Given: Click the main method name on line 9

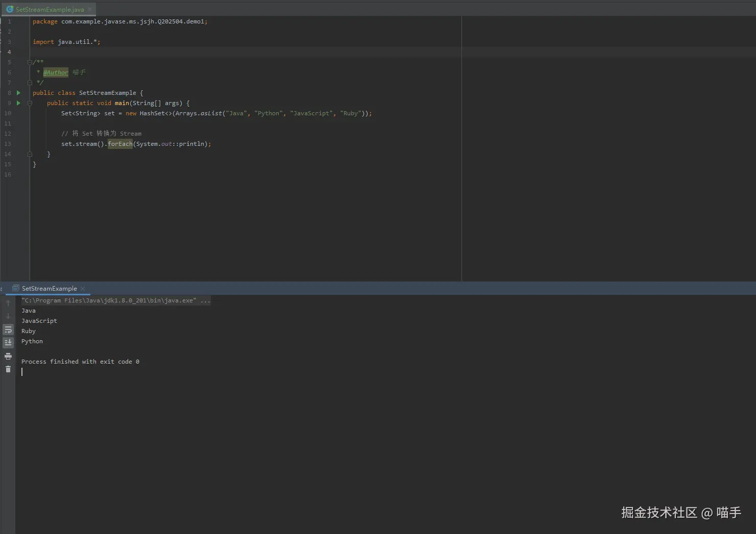Looking at the screenshot, I should tap(122, 103).
